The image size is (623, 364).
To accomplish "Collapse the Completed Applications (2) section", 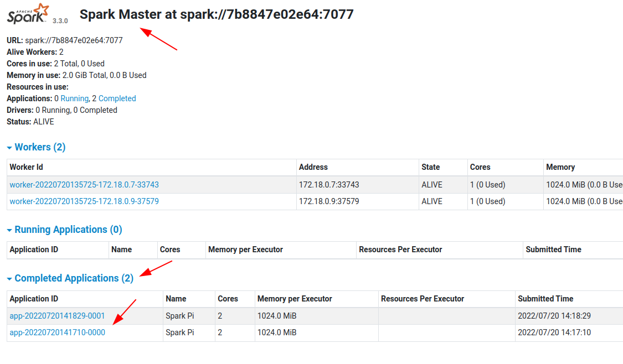I will [x=70, y=278].
